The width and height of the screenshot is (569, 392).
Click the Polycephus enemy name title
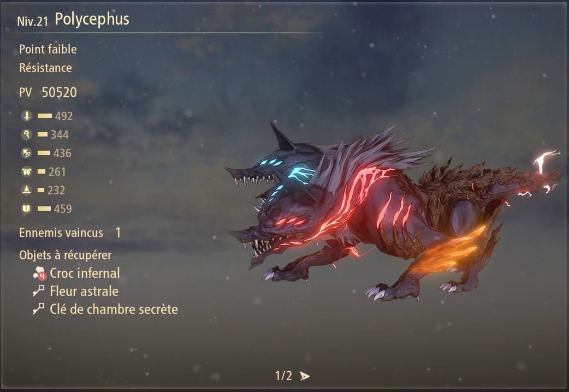(92, 19)
